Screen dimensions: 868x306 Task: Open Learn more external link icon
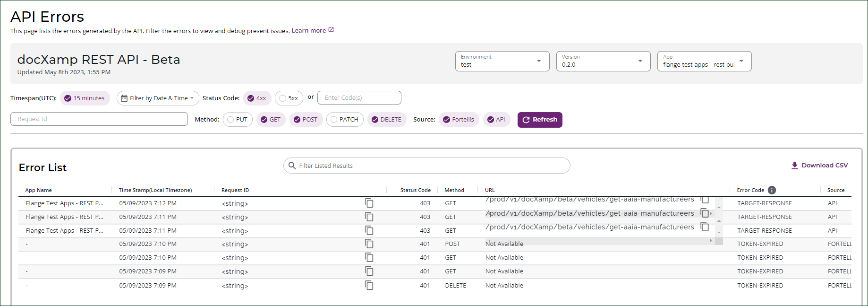click(331, 30)
